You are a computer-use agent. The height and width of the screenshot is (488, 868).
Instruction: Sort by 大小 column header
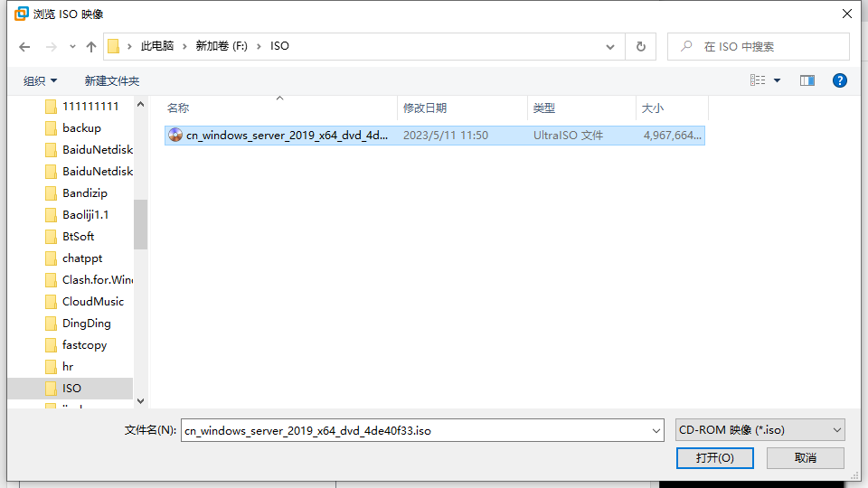pyautogui.click(x=672, y=108)
